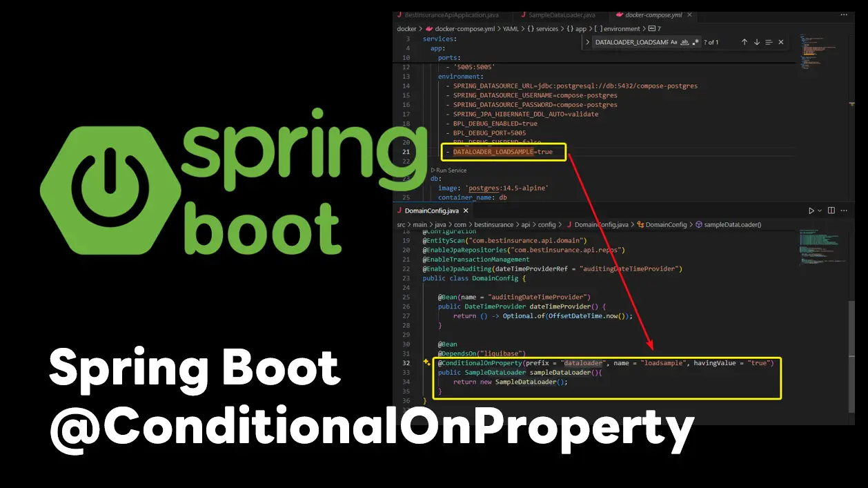Click the Split Editor icon

click(831, 211)
